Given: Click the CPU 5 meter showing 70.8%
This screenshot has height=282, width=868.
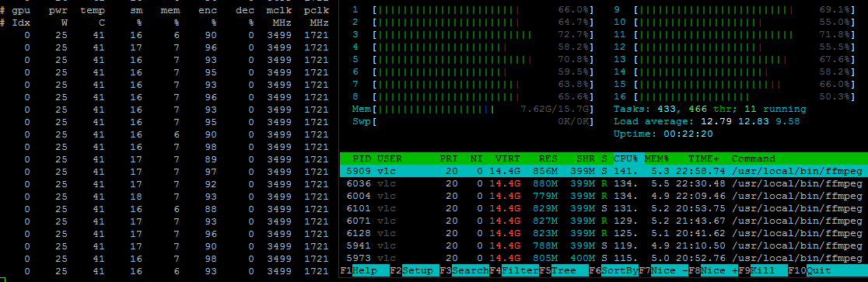Looking at the screenshot, I should 474,60.
